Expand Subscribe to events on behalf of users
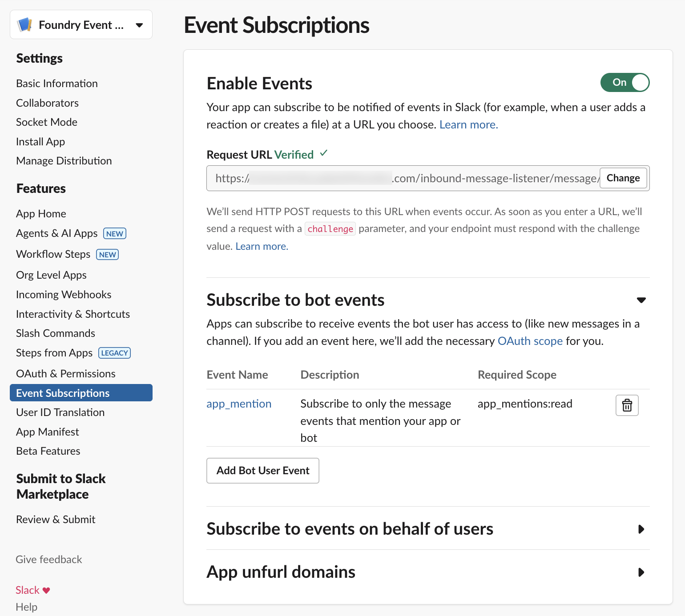The width and height of the screenshot is (685, 616). click(641, 529)
